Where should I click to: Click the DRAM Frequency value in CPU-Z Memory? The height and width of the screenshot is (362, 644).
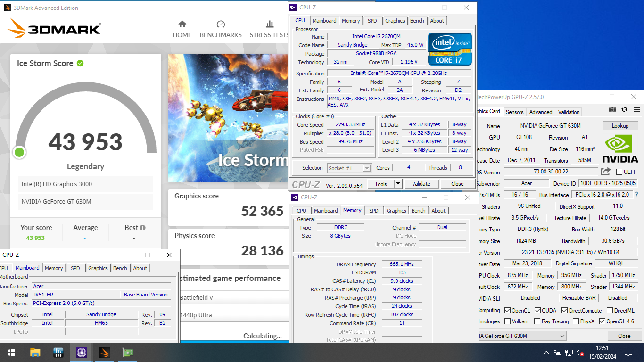coord(402,264)
